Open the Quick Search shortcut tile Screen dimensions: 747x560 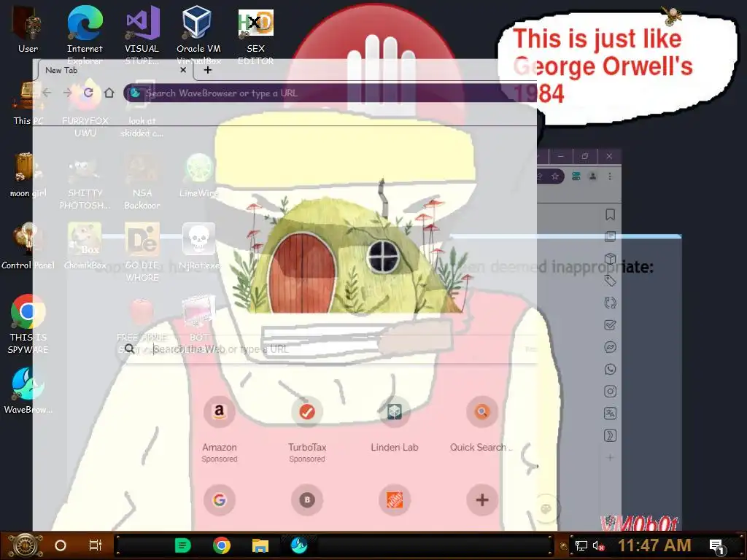[482, 424]
